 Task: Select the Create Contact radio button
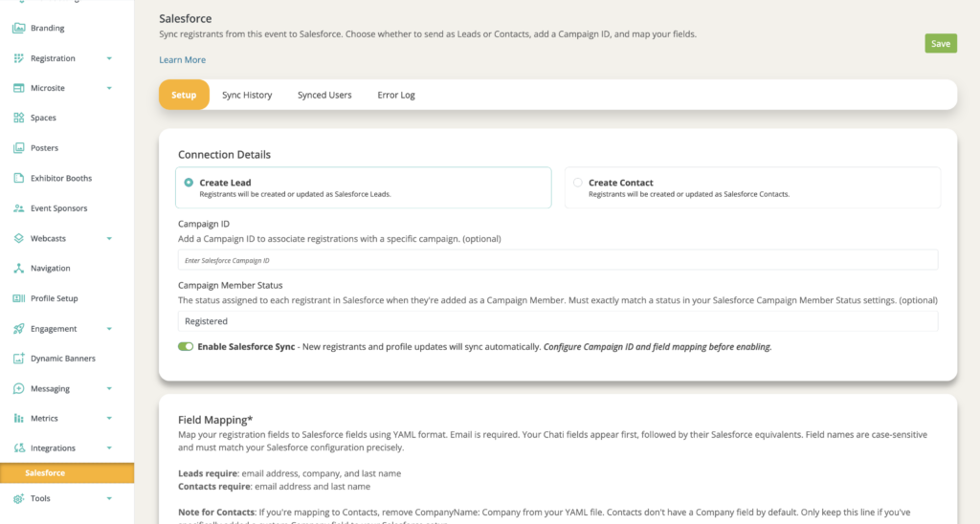coord(577,183)
